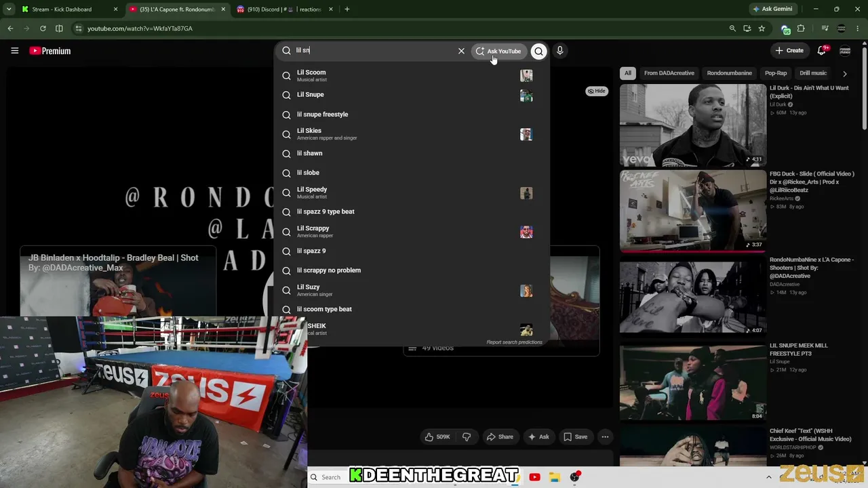Dislike the video with thumbs-down

pyautogui.click(x=467, y=437)
